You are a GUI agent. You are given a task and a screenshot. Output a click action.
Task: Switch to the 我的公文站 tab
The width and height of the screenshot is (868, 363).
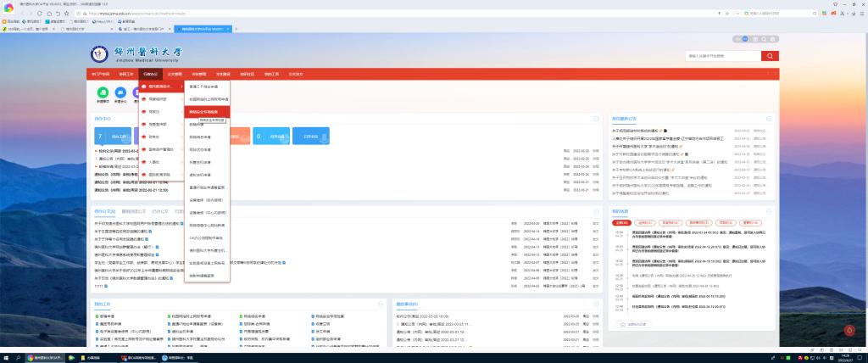pos(104,211)
